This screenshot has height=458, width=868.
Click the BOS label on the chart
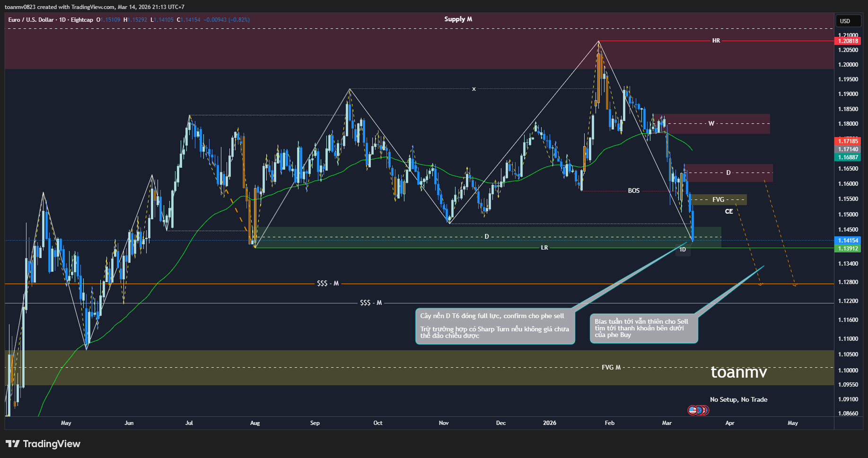[x=633, y=190]
